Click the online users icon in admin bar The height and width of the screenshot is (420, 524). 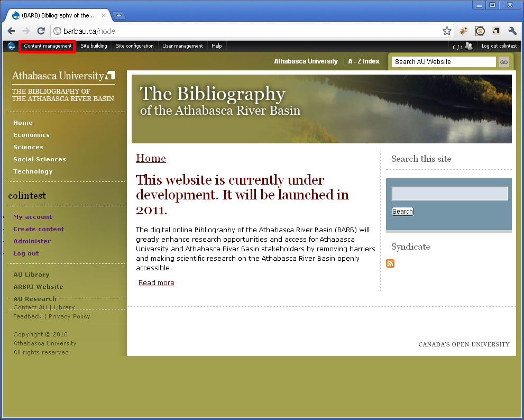pyautogui.click(x=468, y=46)
